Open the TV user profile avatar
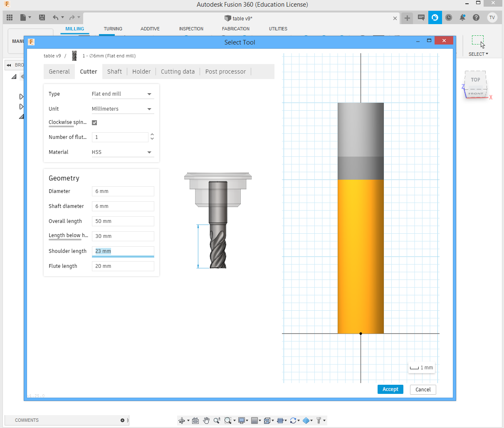This screenshot has height=428, width=504. click(x=492, y=17)
